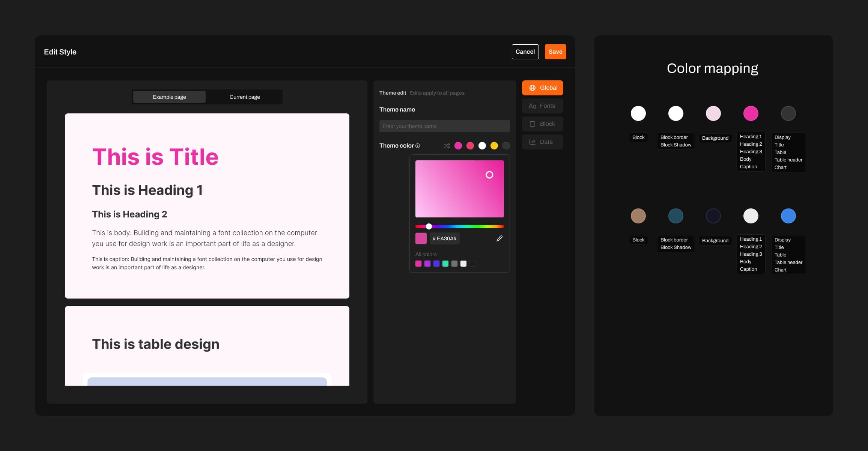Click the purple swatch under All colors
Screen dimensions: 868x451
(x=427, y=264)
